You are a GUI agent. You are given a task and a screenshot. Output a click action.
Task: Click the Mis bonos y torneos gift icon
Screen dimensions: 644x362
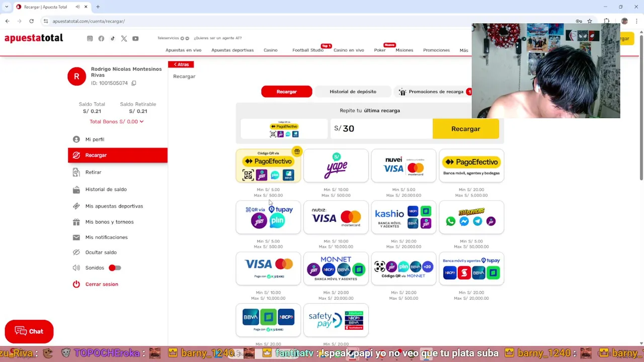[76, 222]
